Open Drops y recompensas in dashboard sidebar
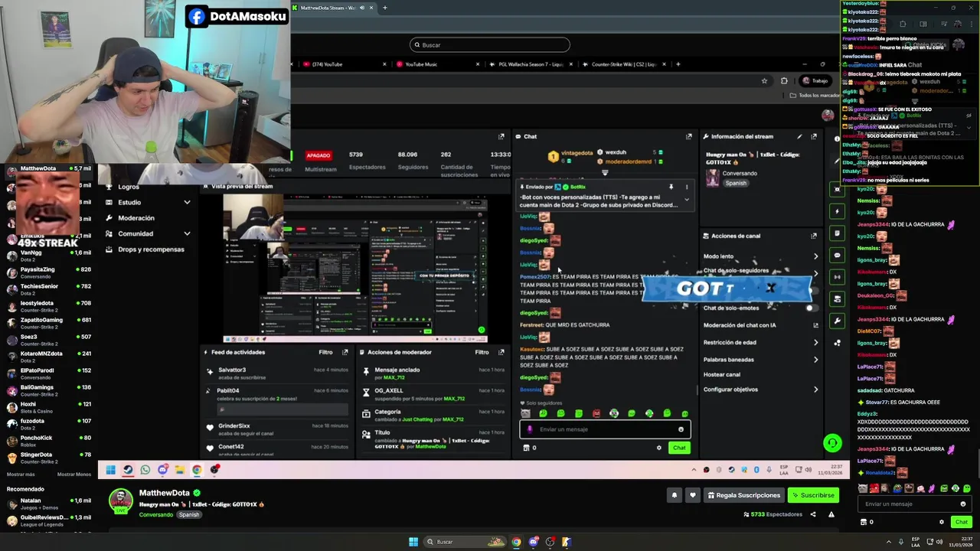Viewport: 980px width, 551px height. pyautogui.click(x=151, y=249)
